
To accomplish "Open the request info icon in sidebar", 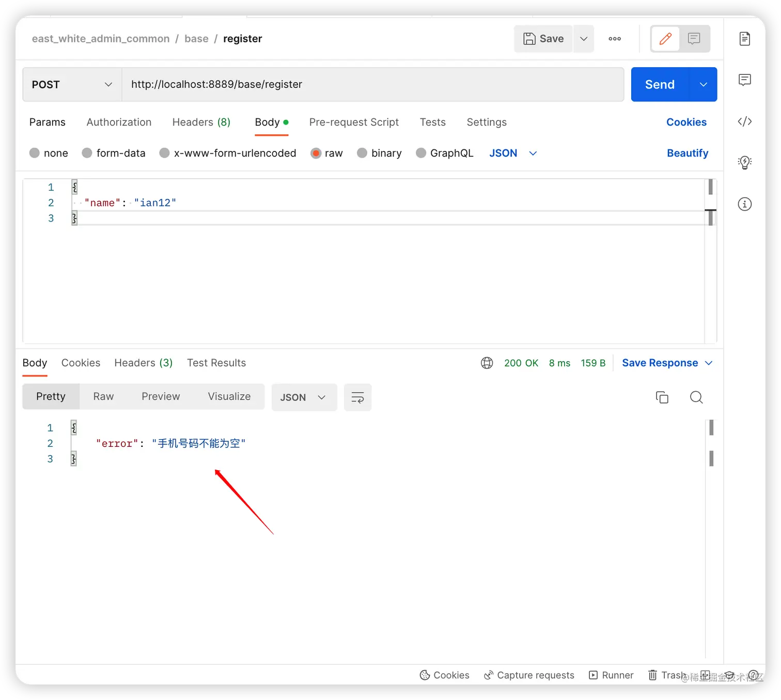I will [x=744, y=204].
